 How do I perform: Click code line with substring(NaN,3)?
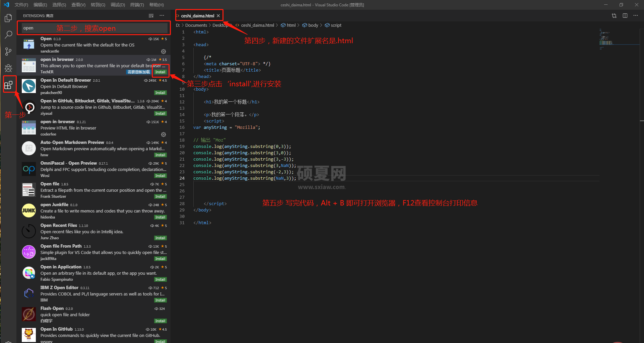click(x=245, y=178)
